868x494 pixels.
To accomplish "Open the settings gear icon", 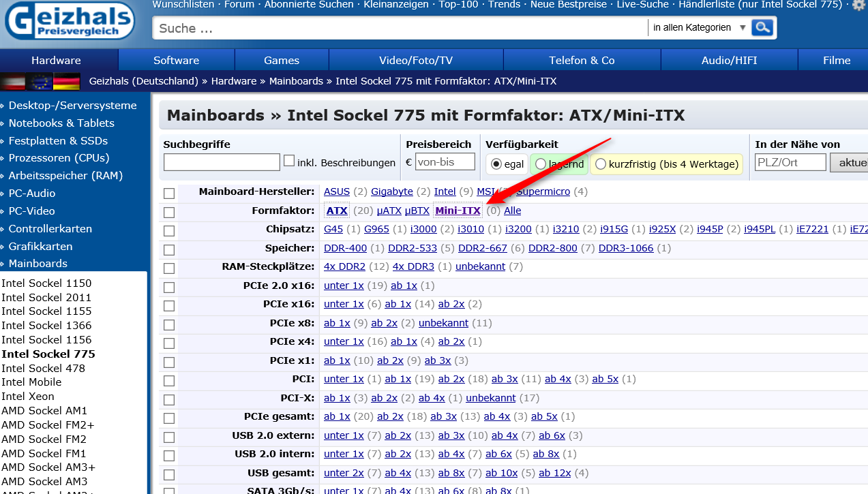I will [x=859, y=5].
